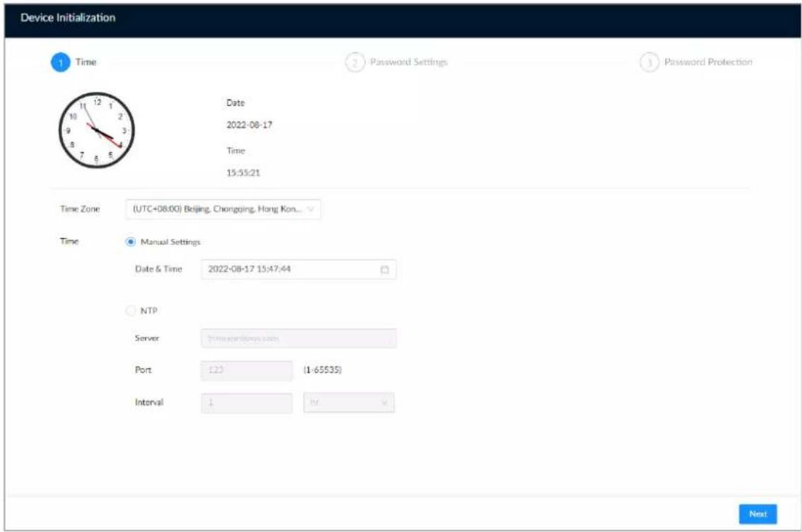Viewport: 802px width, 532px height.
Task: Go to the Password Settings step label
Action: tap(408, 62)
